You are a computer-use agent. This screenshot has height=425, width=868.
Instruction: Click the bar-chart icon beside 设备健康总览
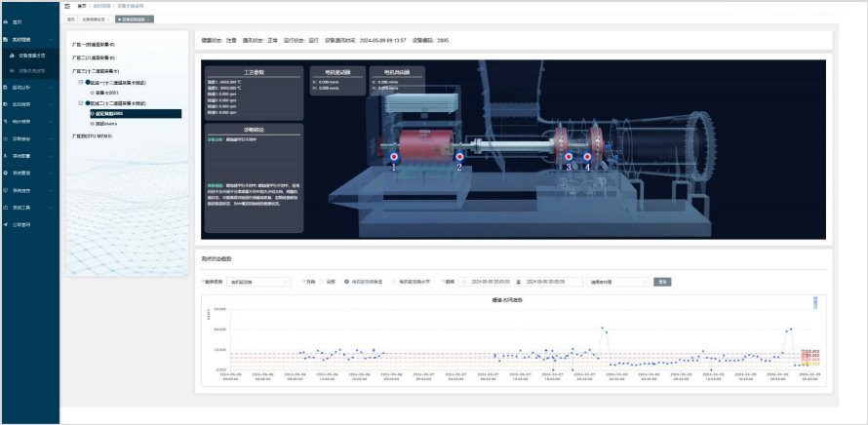pos(13,56)
